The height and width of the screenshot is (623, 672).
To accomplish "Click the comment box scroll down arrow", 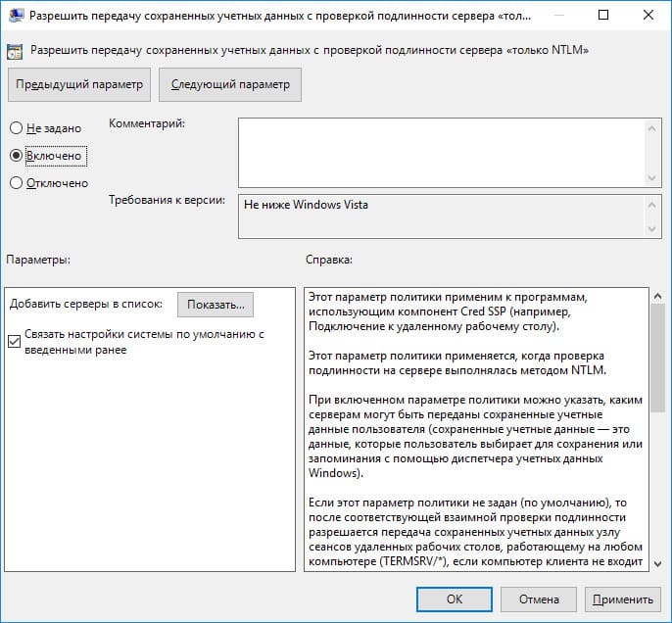I will pyautogui.click(x=653, y=178).
